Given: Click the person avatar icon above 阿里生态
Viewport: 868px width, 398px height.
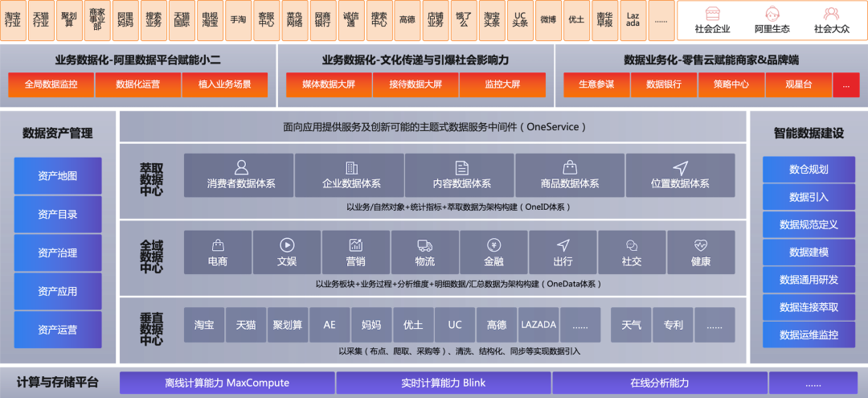Looking at the screenshot, I should 772,14.
